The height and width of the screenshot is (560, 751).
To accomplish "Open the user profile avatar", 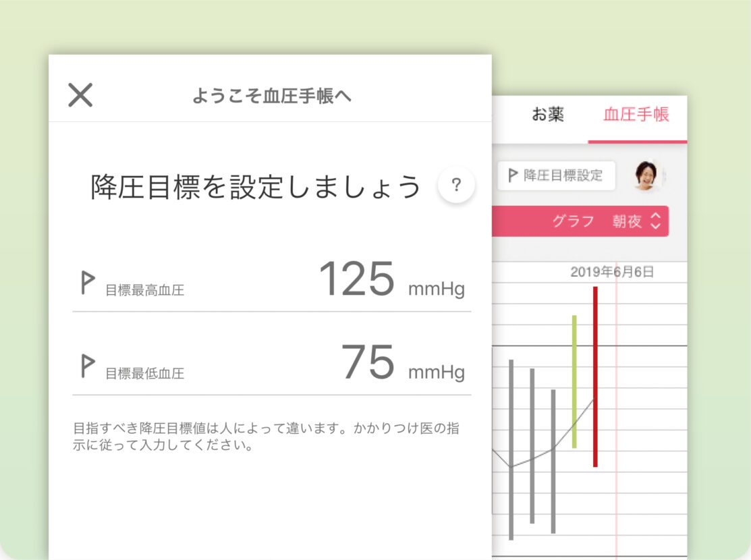I will (646, 175).
